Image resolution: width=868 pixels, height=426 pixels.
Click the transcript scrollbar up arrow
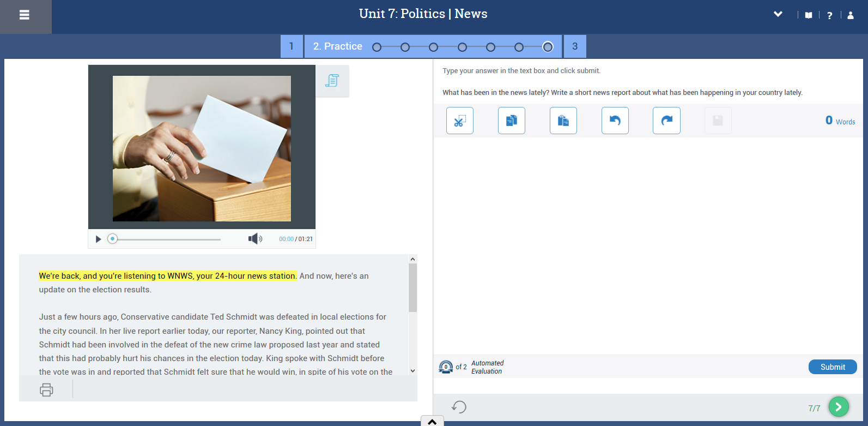click(412, 259)
